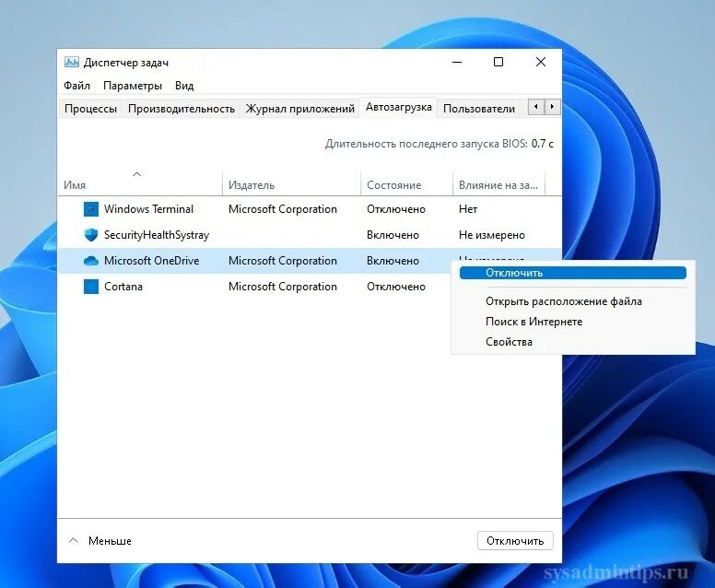The width and height of the screenshot is (715, 588).
Task: Click the BIOS last startup duration text
Action: pos(440,144)
